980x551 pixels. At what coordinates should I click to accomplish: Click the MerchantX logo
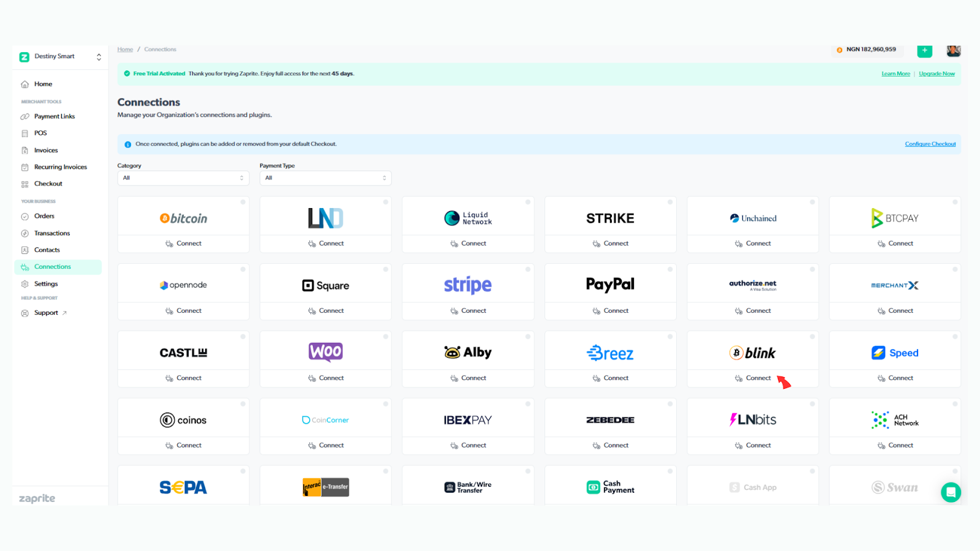(x=895, y=285)
